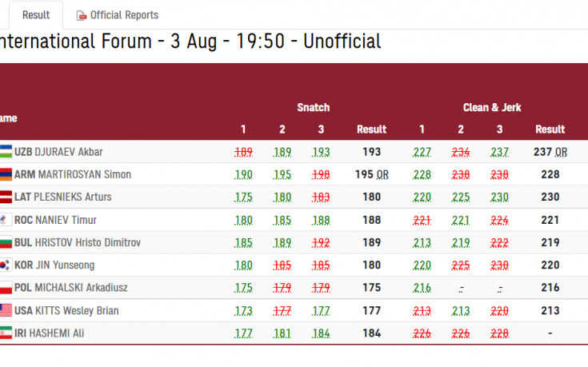Click the ROC emblem beside NANIEV
588x367 pixels.
[6, 220]
